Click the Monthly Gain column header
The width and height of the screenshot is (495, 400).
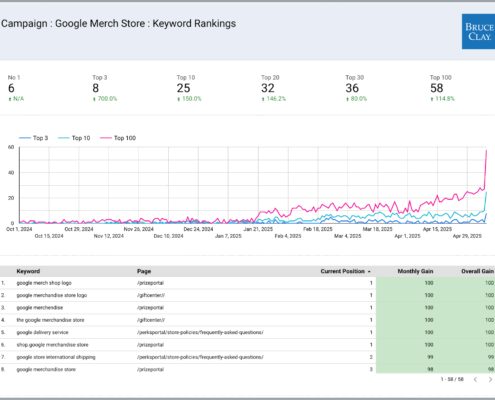(x=415, y=271)
